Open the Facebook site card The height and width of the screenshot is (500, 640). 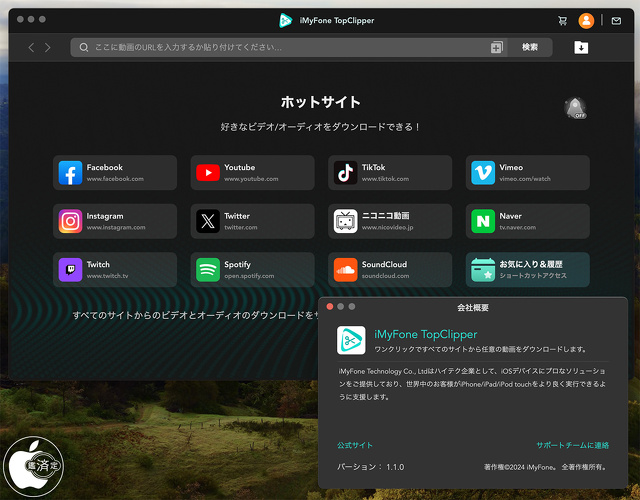pos(115,173)
